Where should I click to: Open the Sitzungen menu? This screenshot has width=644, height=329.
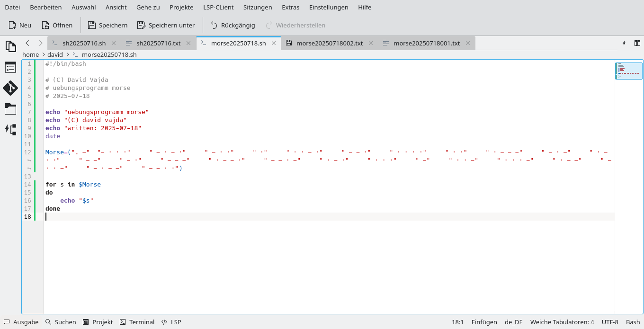[258, 7]
